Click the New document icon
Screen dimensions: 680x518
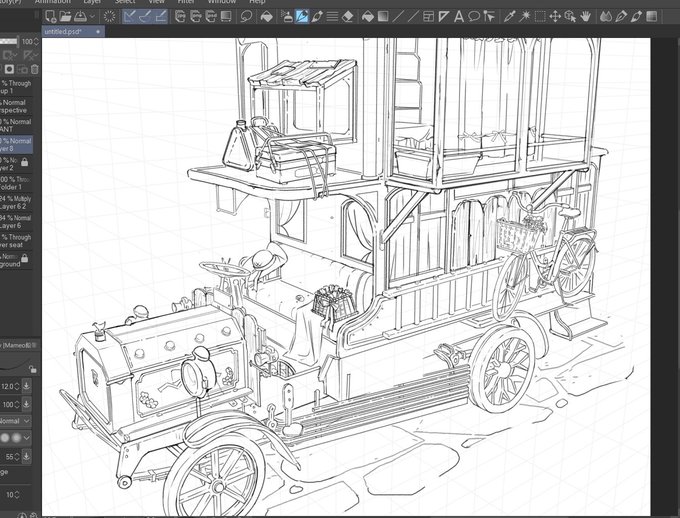click(x=51, y=16)
